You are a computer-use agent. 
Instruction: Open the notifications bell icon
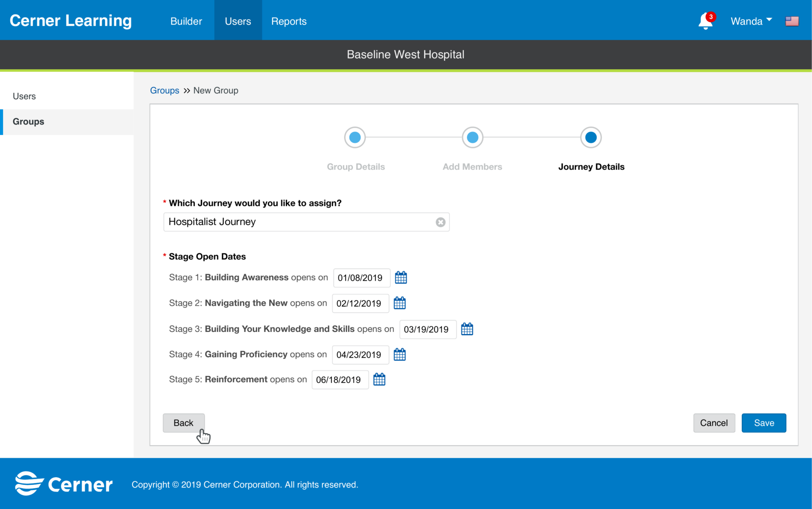click(705, 21)
